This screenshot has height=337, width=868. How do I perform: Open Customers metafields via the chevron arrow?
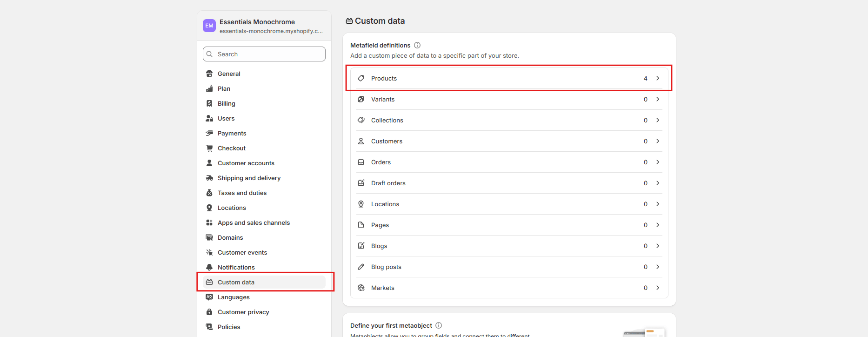click(x=658, y=141)
